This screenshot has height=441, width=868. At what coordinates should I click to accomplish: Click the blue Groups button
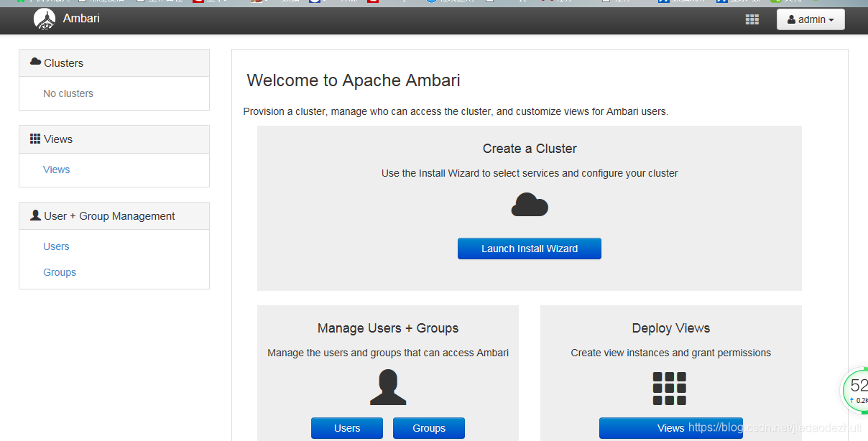point(429,428)
